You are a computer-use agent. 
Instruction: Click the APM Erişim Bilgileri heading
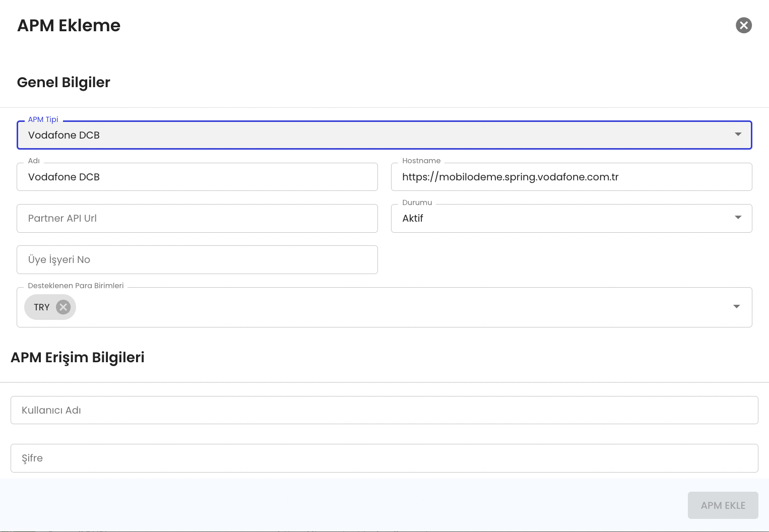tap(78, 357)
